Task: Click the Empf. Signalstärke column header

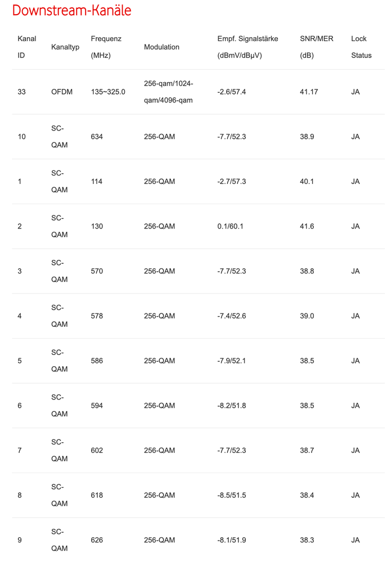Action: (247, 47)
